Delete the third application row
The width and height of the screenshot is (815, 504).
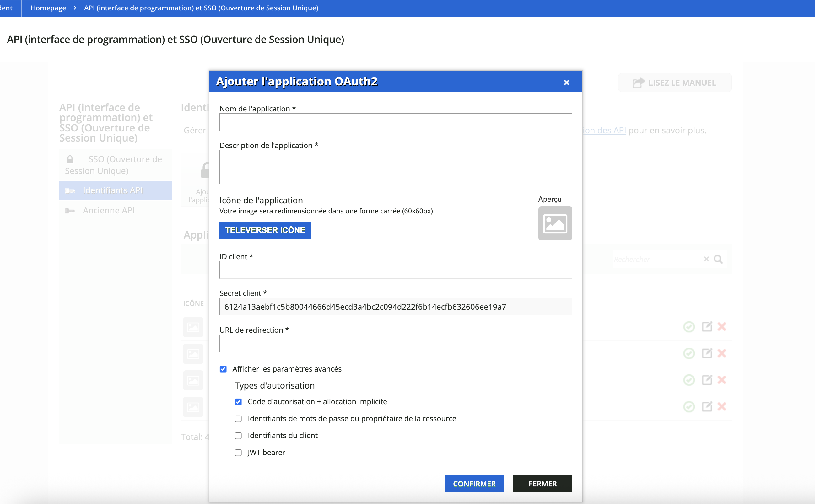click(x=722, y=380)
